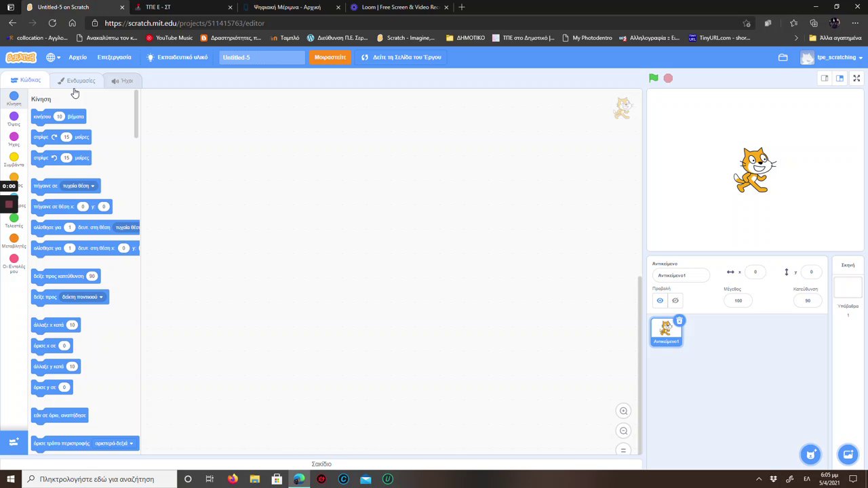This screenshot has height=488, width=868.
Task: Click the sprite x position field
Action: point(755,272)
